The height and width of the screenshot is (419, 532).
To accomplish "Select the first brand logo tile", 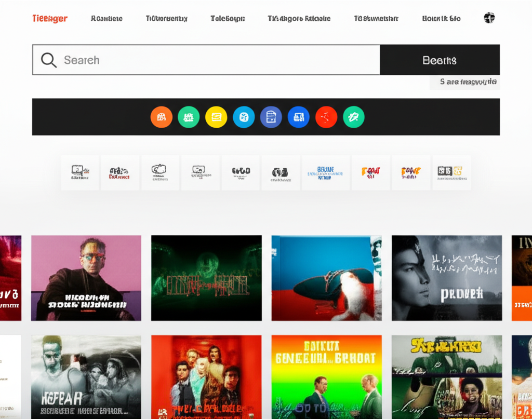I will [x=80, y=172].
